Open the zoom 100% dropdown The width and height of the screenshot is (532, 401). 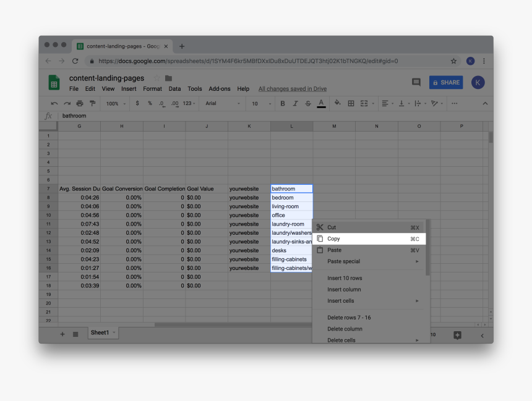pos(116,104)
